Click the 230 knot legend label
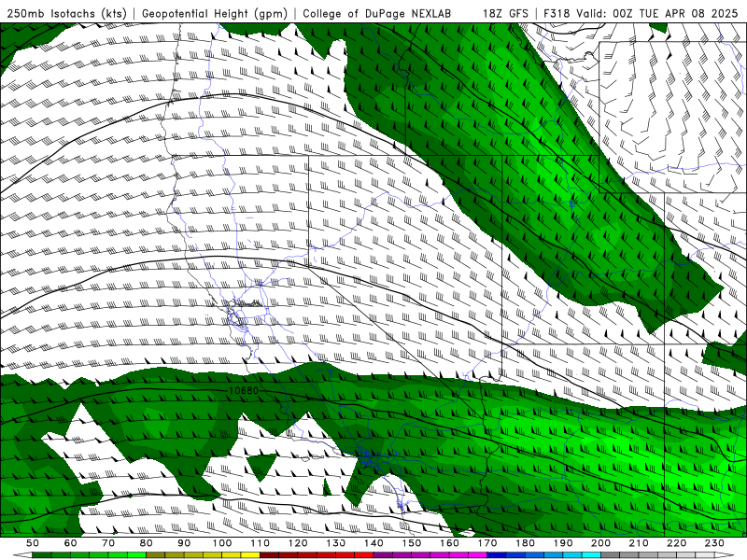 (x=714, y=543)
